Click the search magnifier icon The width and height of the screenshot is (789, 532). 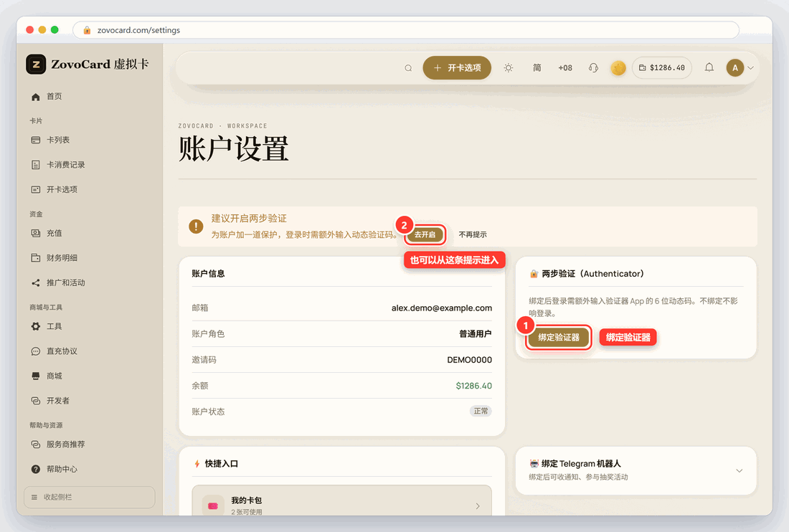pyautogui.click(x=409, y=68)
